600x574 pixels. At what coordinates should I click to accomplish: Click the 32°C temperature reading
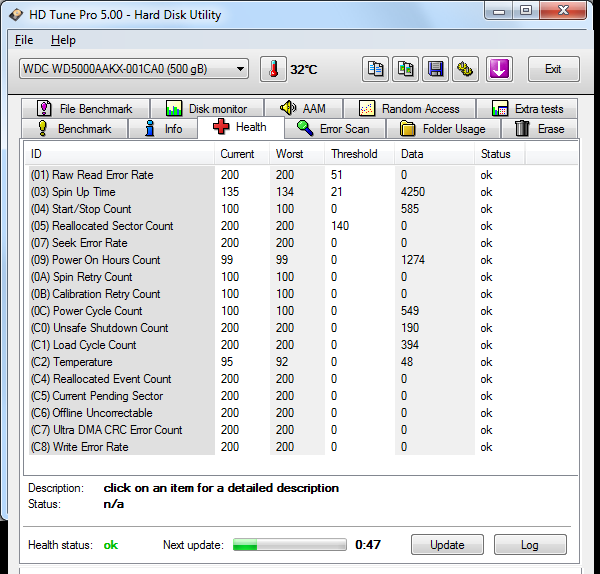click(x=304, y=70)
